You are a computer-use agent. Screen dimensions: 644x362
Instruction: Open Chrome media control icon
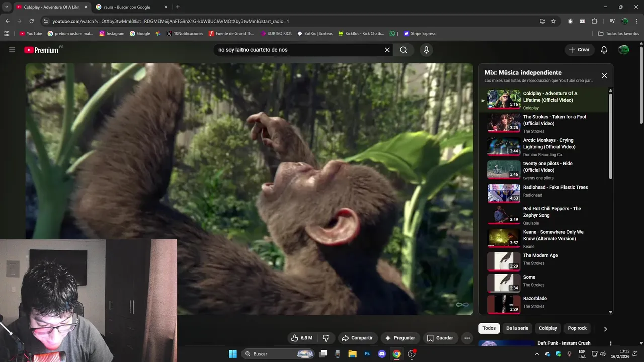pos(612,21)
